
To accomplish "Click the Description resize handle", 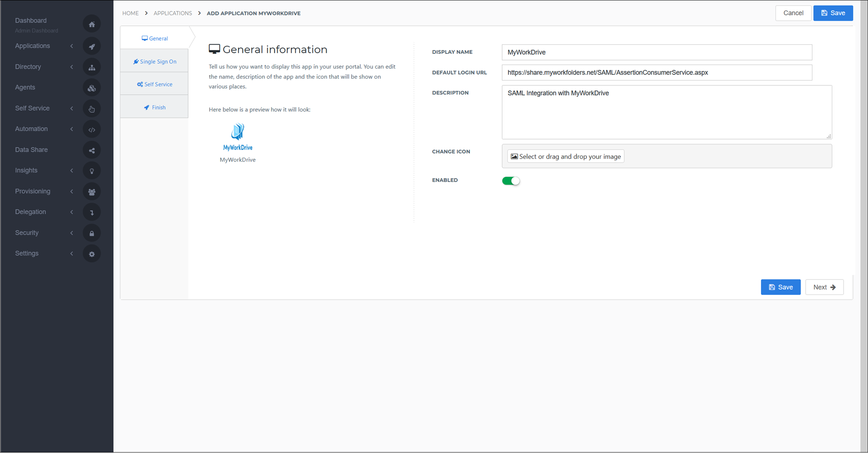I will pos(829,136).
